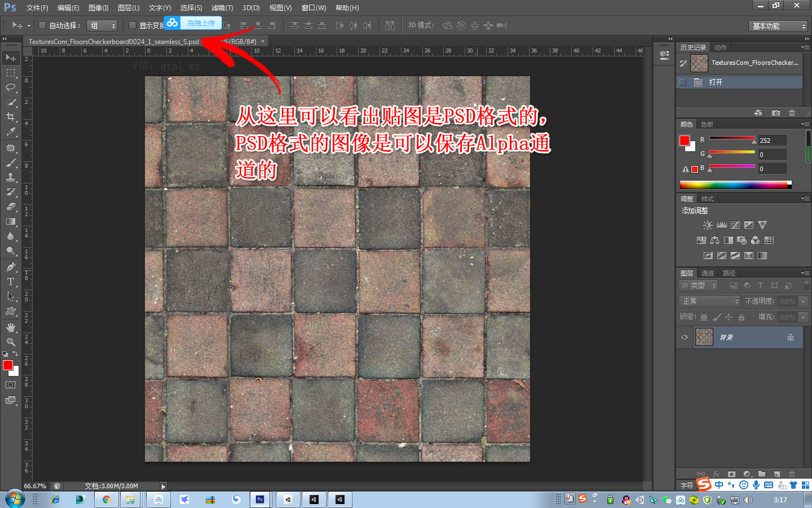Select the Lasso tool
812x508 pixels.
[11, 87]
